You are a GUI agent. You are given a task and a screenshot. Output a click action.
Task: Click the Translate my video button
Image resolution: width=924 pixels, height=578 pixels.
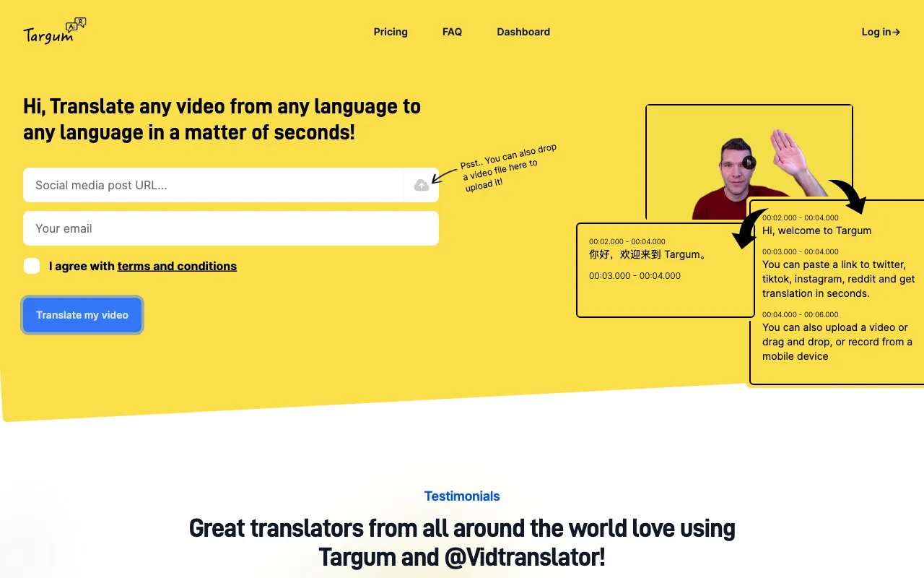click(82, 315)
